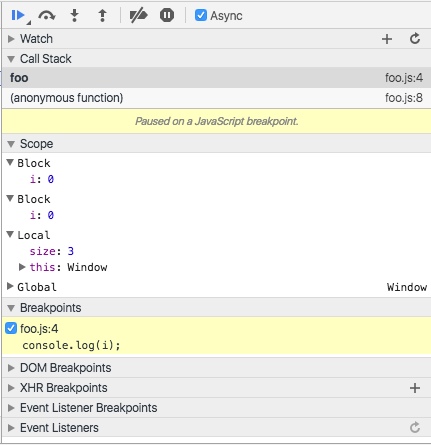Step out of current function

click(x=102, y=15)
